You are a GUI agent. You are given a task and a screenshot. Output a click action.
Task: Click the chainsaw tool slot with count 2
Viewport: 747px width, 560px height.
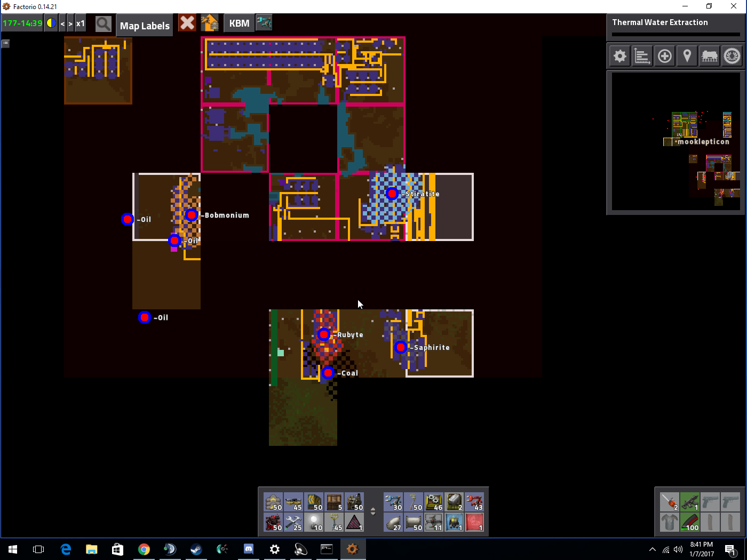pos(670,502)
